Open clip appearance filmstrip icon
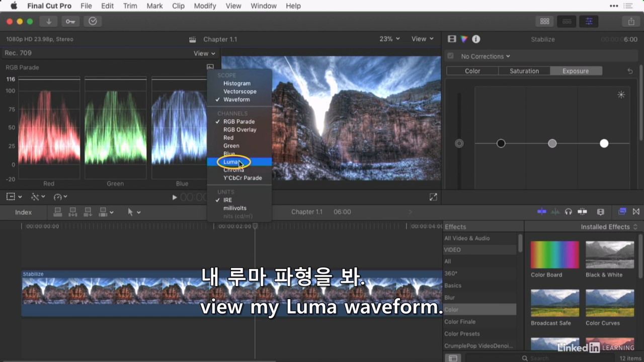 pyautogui.click(x=600, y=212)
